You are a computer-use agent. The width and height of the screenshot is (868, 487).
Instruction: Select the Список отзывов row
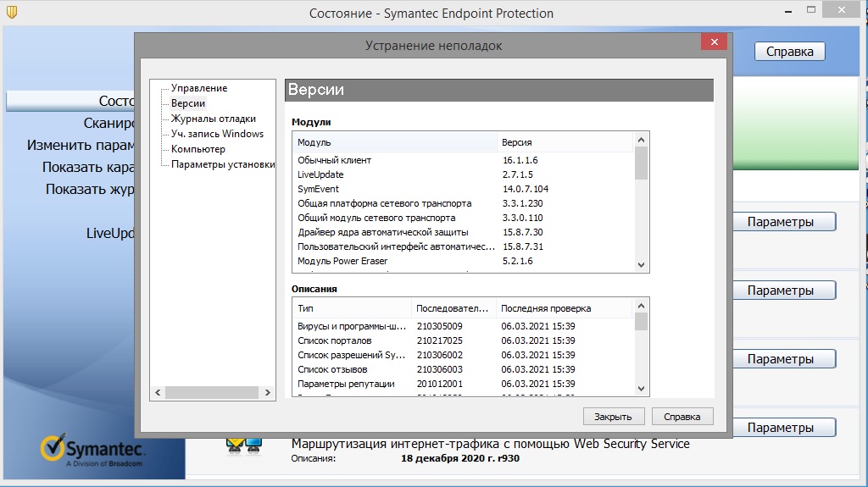(x=464, y=369)
